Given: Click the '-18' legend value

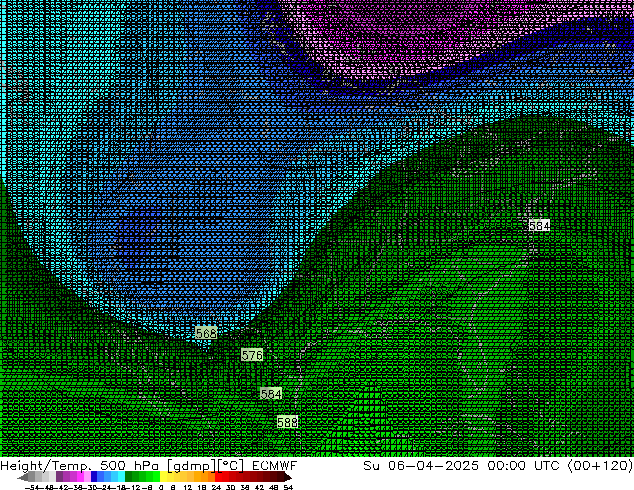Looking at the screenshot, I should (x=120, y=487).
